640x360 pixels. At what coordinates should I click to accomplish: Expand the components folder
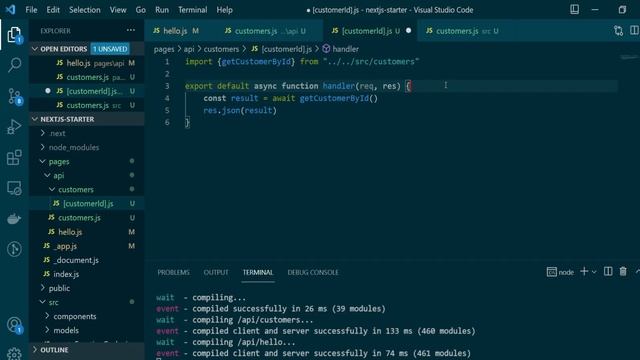pos(75,316)
